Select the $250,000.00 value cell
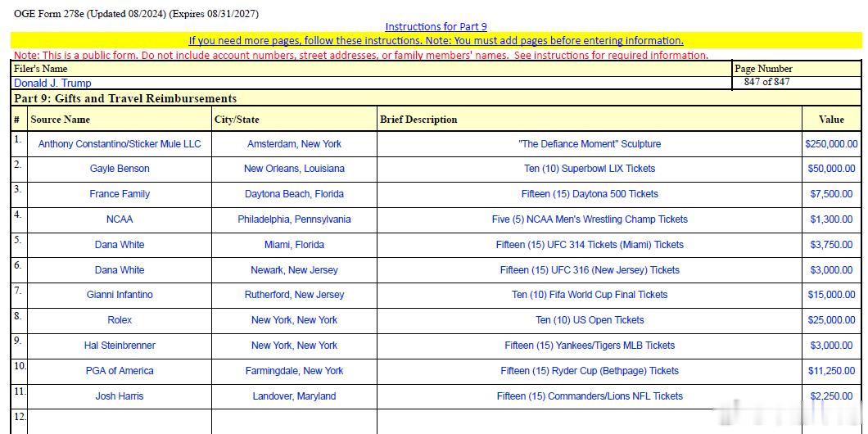 click(831, 144)
